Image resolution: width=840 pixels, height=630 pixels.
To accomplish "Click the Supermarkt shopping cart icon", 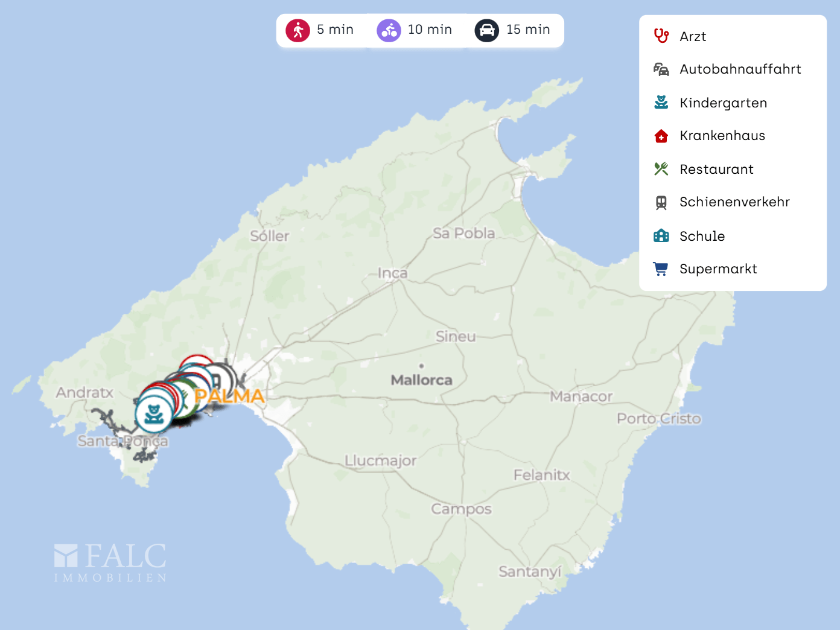I will pos(661,269).
